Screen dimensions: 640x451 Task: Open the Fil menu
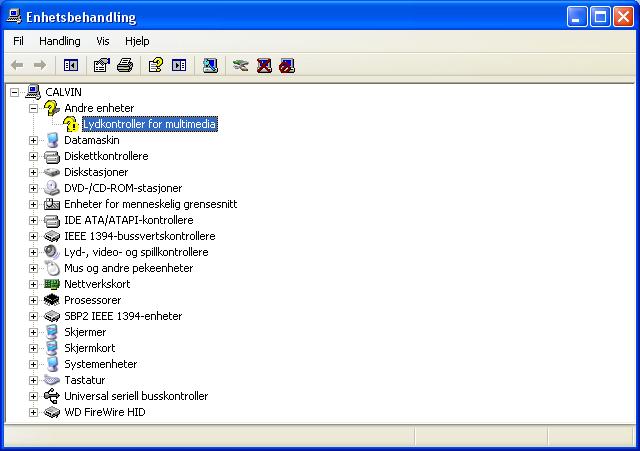(x=18, y=41)
